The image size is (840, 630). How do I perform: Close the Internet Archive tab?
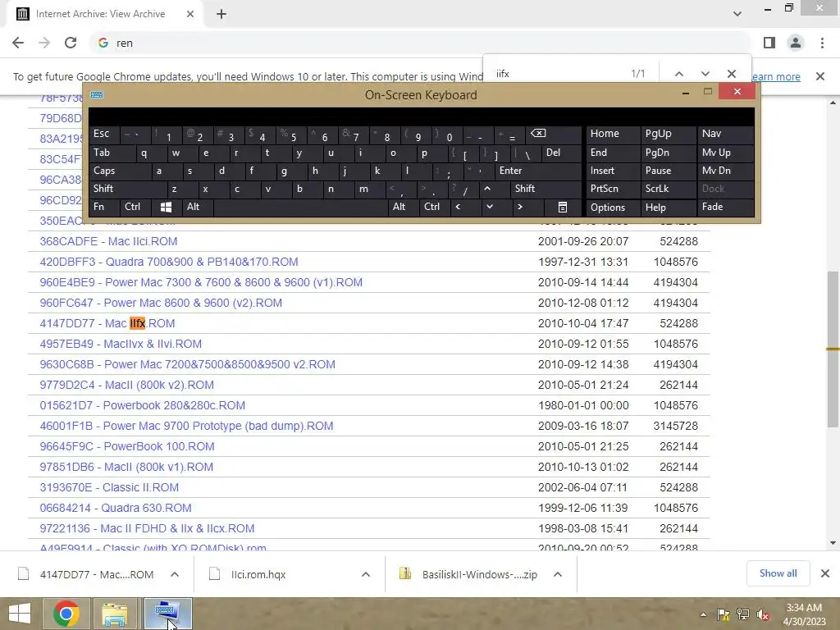pyautogui.click(x=190, y=14)
